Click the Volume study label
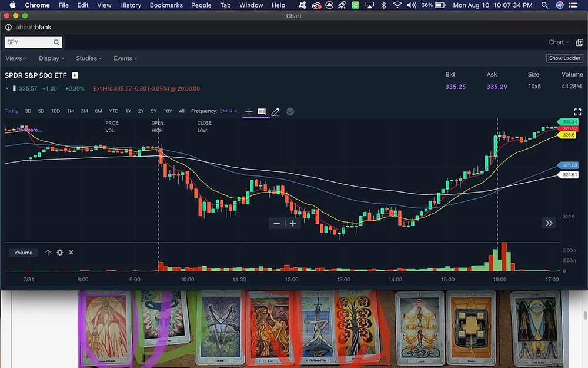 pos(24,253)
